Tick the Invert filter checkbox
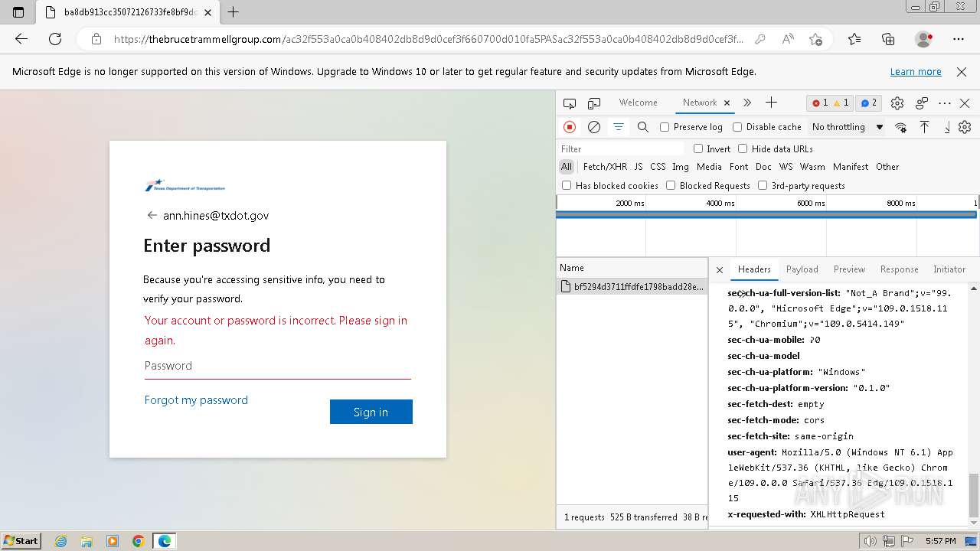980x551 pixels. 698,148
